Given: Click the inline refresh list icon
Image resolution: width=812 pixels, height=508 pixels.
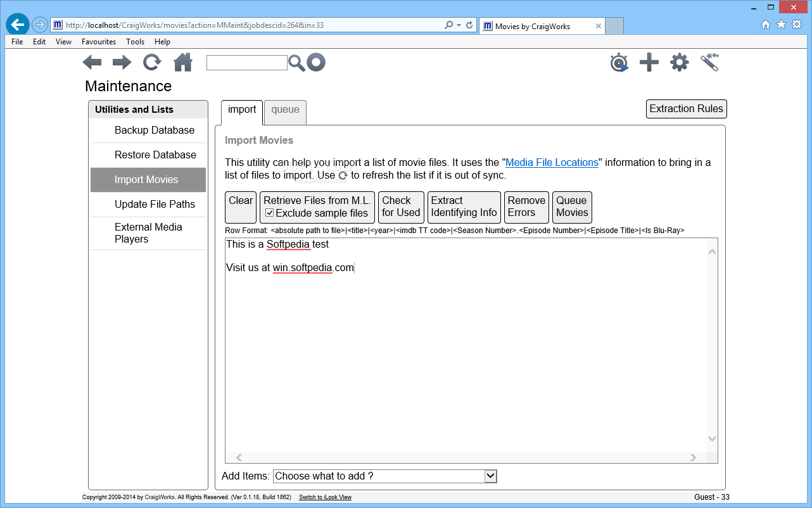Looking at the screenshot, I should [343, 175].
